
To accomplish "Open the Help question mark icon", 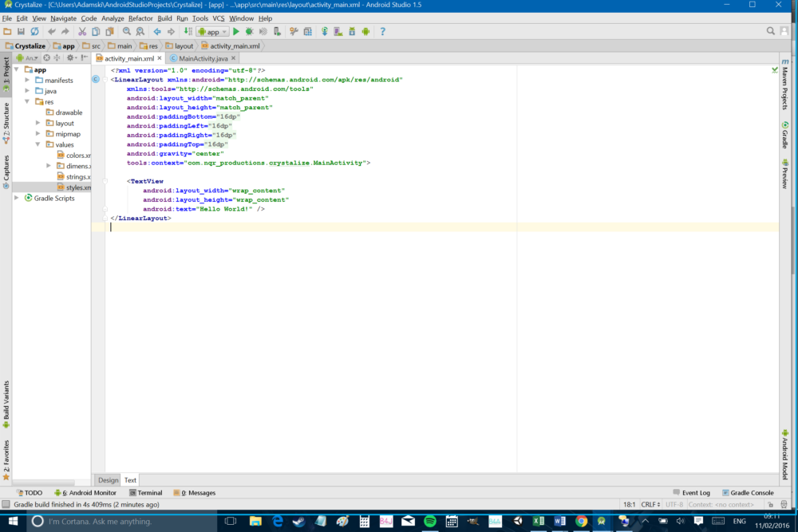I will [382, 31].
